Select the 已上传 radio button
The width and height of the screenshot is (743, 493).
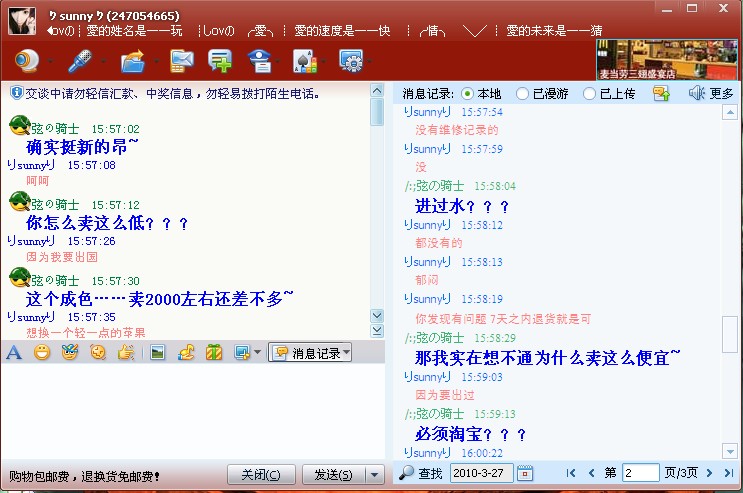tap(589, 93)
